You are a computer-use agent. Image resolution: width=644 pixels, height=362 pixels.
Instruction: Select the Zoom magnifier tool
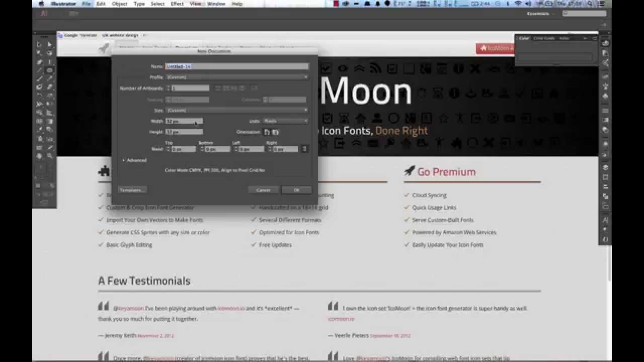50,156
